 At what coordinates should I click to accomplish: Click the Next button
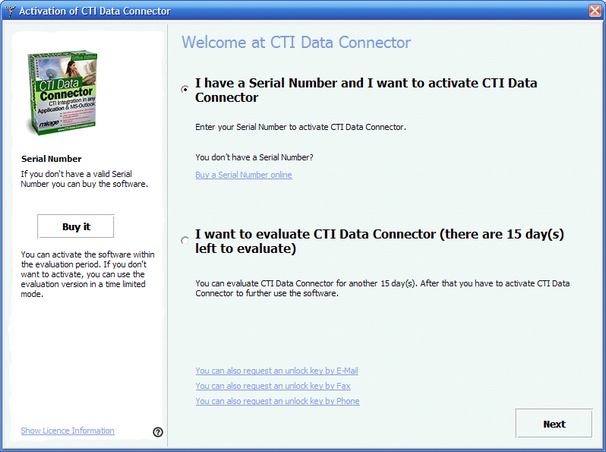tap(554, 424)
